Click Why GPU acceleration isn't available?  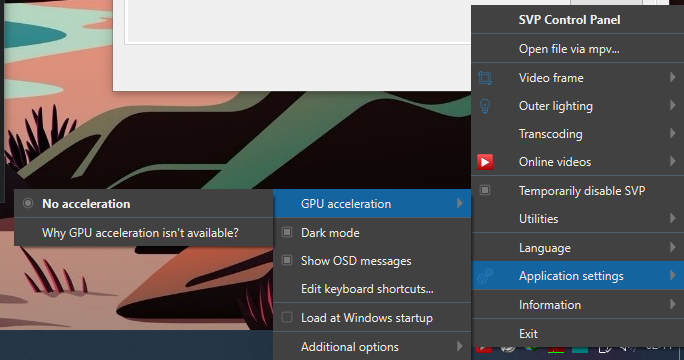(144, 233)
